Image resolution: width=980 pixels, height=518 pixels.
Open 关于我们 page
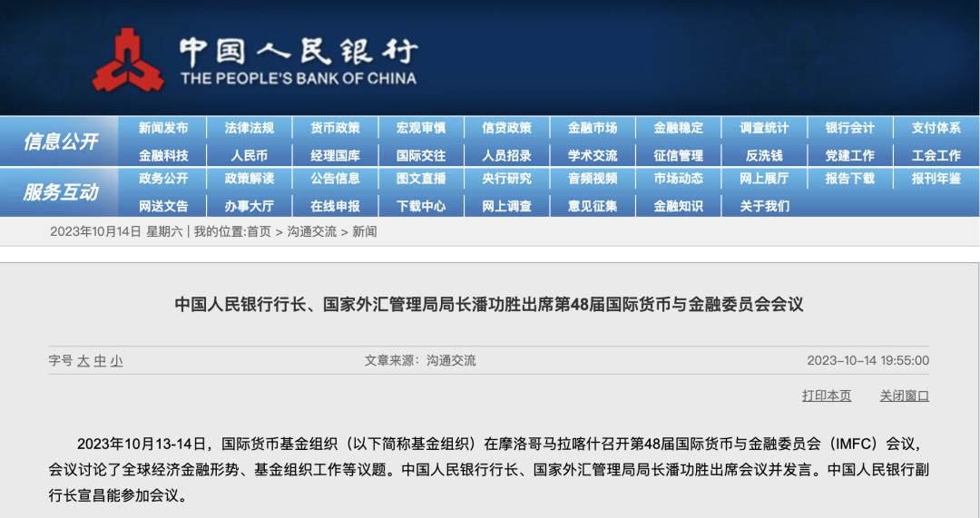[x=764, y=206]
